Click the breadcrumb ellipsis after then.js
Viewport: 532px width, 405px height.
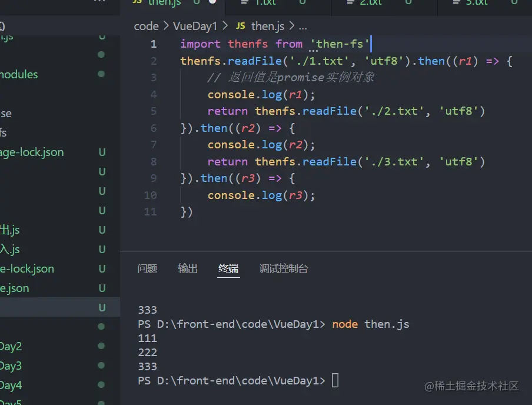coord(302,27)
